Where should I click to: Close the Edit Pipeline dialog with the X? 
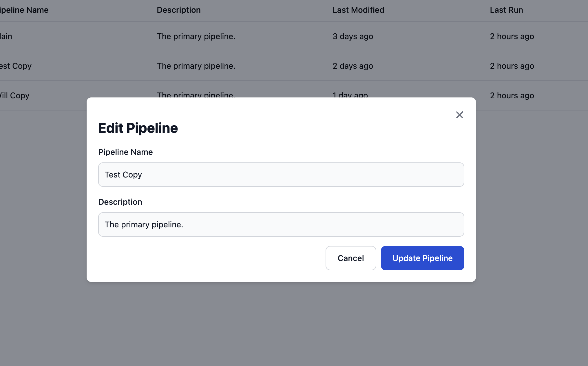pyautogui.click(x=459, y=115)
